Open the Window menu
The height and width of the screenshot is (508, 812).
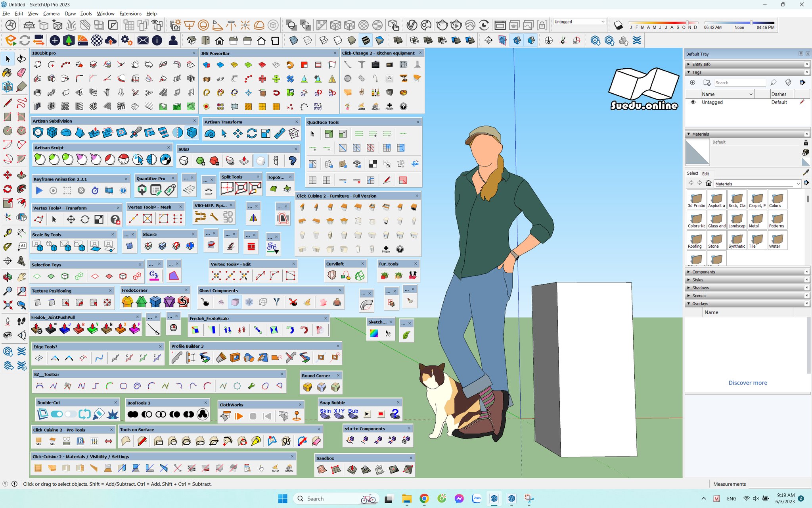105,13
